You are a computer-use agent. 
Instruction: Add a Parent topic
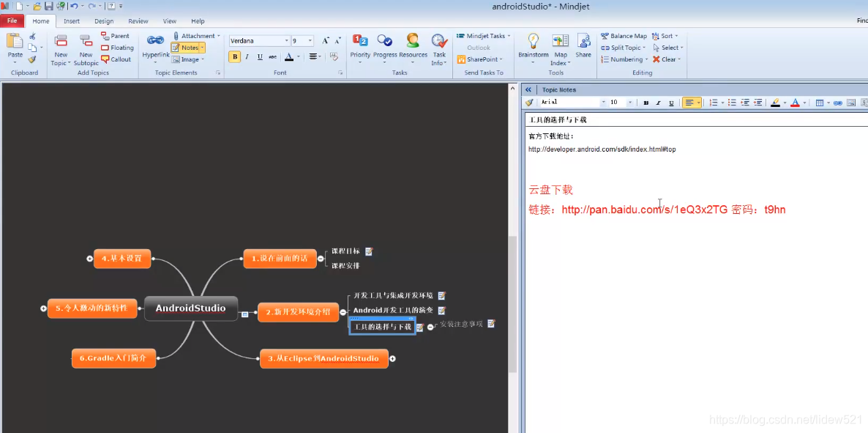click(x=115, y=36)
